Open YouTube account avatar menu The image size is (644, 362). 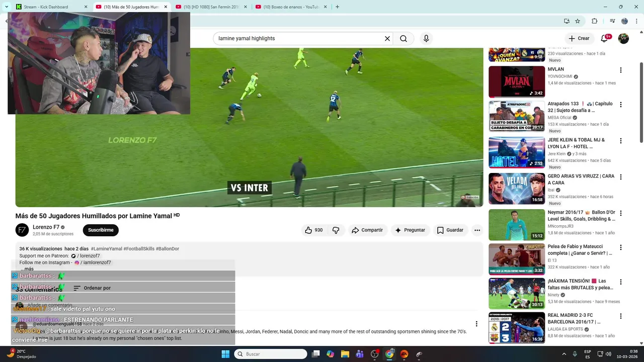[x=623, y=38]
